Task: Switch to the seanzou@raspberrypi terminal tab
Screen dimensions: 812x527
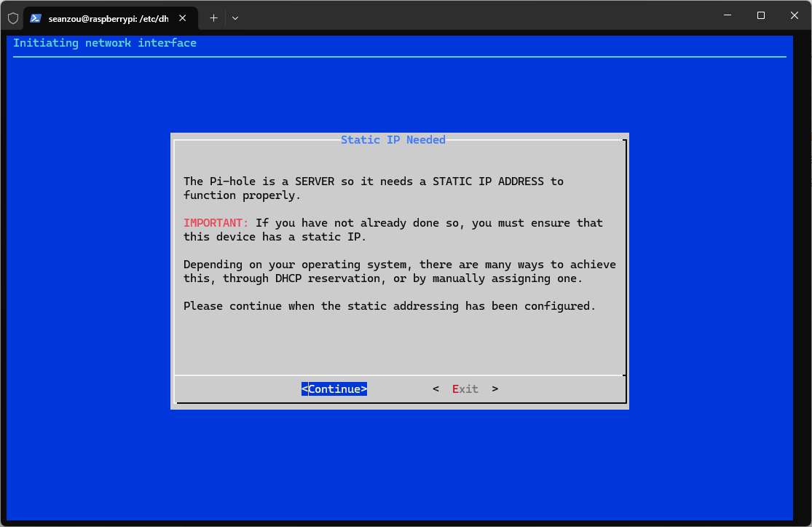Action: point(110,18)
